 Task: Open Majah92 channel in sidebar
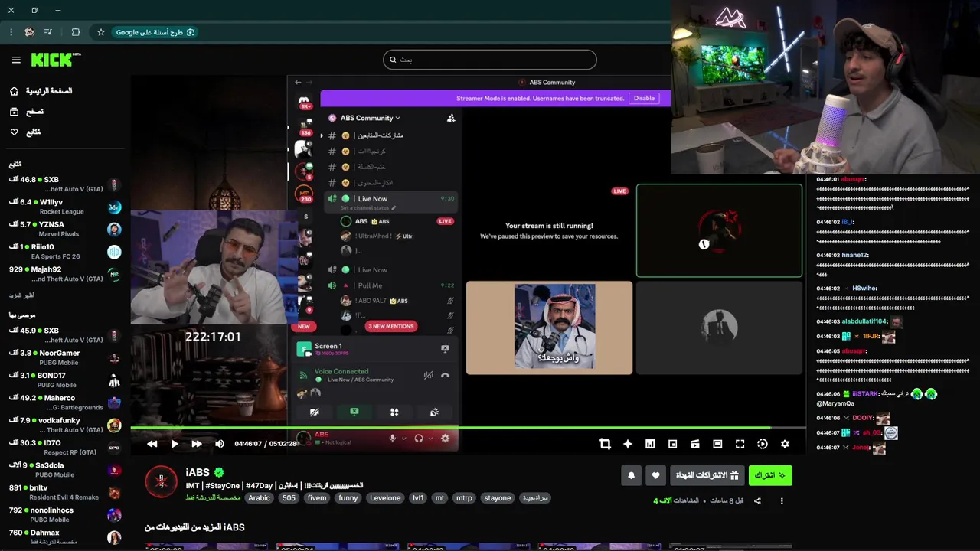(x=65, y=274)
